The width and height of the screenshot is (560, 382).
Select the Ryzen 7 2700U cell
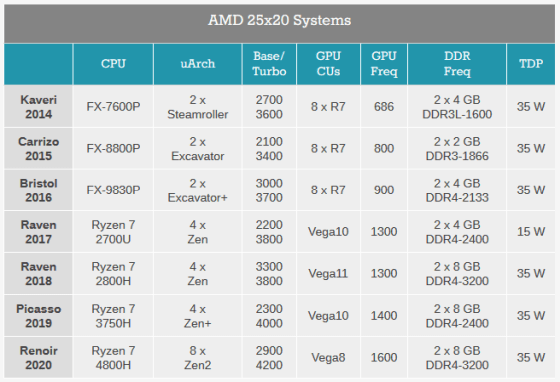coord(113,232)
